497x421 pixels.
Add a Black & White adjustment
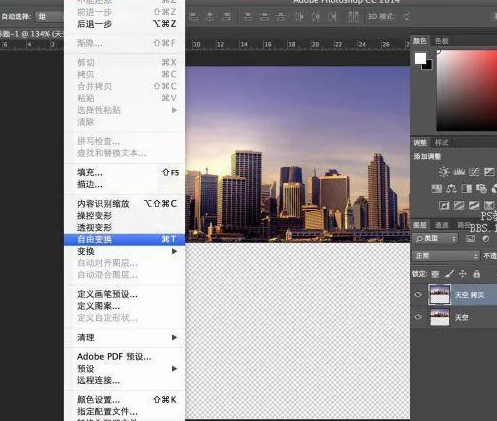[x=466, y=189]
